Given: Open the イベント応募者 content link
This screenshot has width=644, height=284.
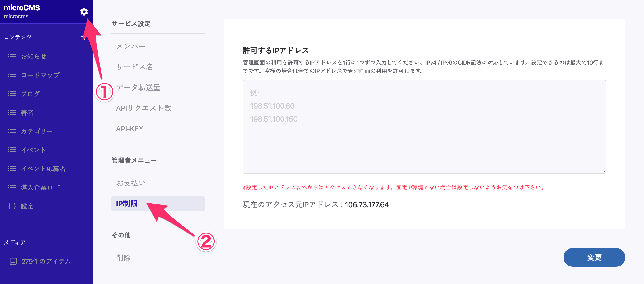Looking at the screenshot, I should click(x=43, y=169).
